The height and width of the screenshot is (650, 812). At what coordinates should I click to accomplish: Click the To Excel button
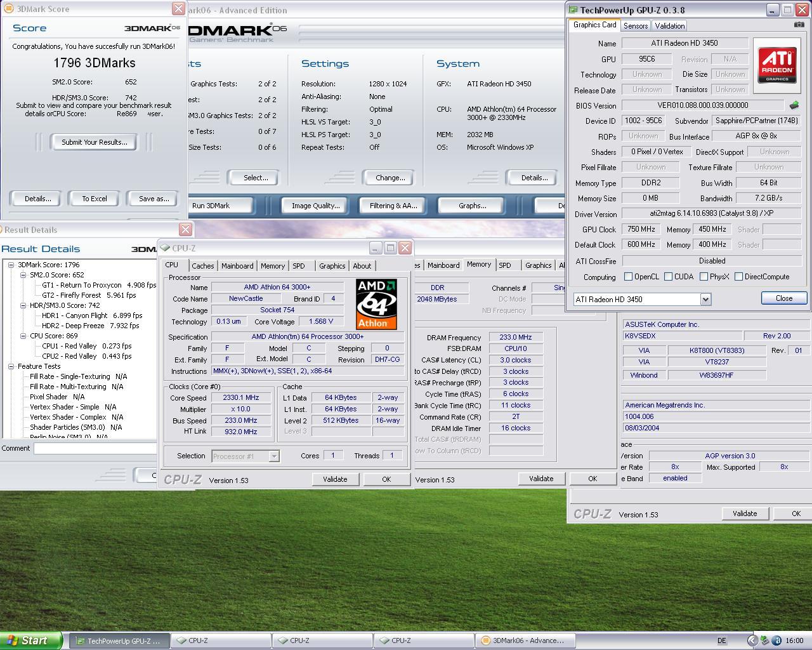coord(94,199)
